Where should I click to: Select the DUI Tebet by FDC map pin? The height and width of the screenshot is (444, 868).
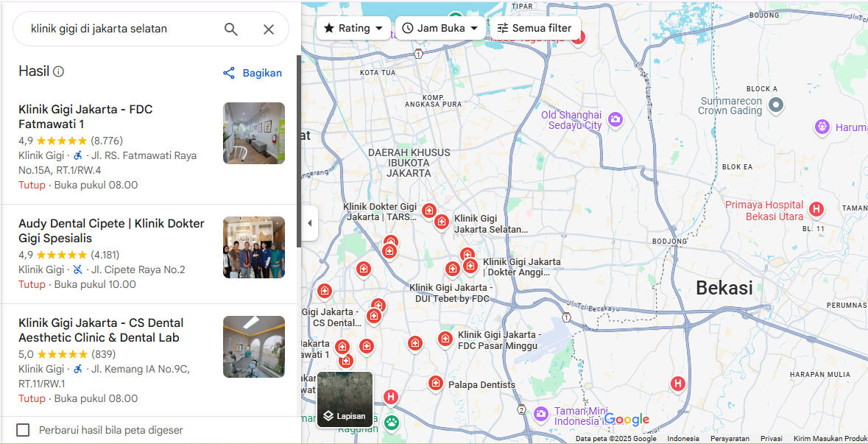(453, 269)
